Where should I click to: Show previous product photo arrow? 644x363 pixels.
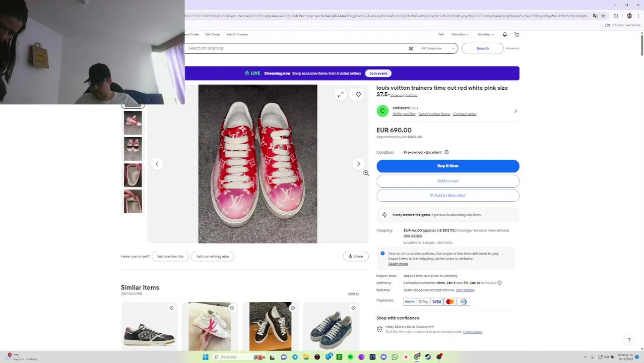157,164
